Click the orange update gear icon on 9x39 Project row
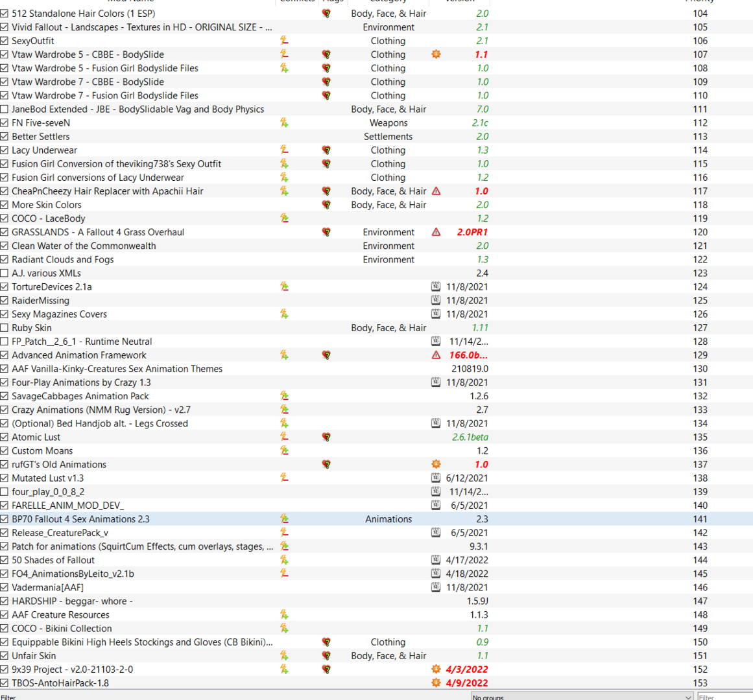 436,670
